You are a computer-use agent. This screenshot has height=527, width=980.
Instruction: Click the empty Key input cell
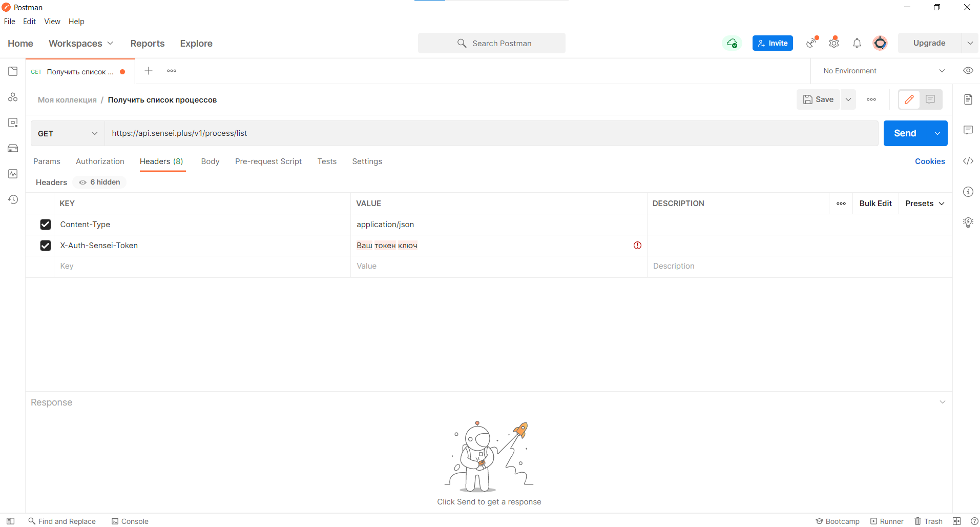pos(202,267)
